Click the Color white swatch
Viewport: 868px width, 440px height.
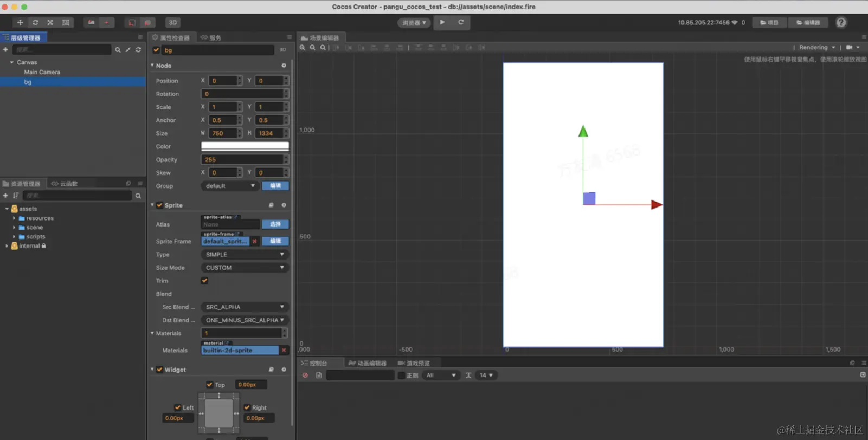point(245,146)
